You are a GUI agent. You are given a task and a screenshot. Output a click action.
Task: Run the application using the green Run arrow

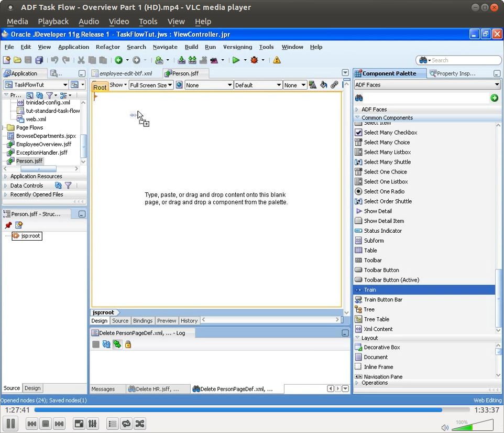click(237, 60)
